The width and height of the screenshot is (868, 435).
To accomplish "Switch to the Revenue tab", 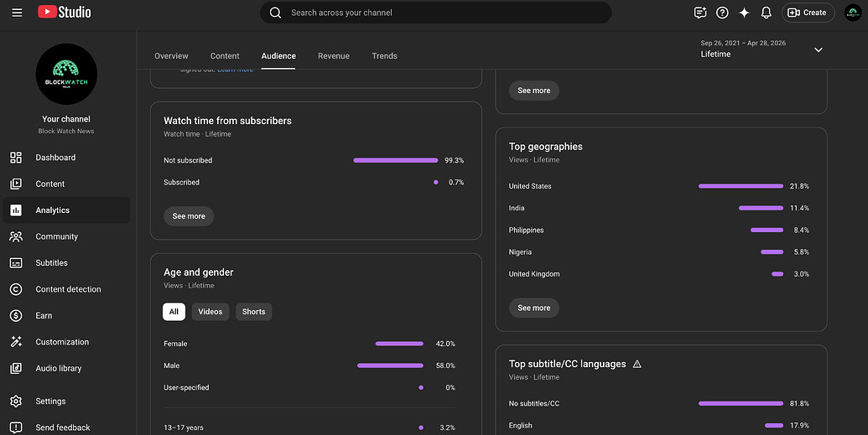I will click(x=334, y=56).
